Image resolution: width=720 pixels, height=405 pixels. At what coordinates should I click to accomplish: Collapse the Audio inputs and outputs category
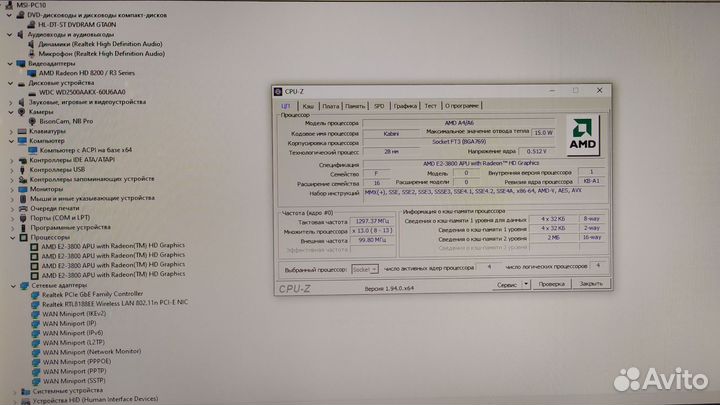pyautogui.click(x=10, y=34)
